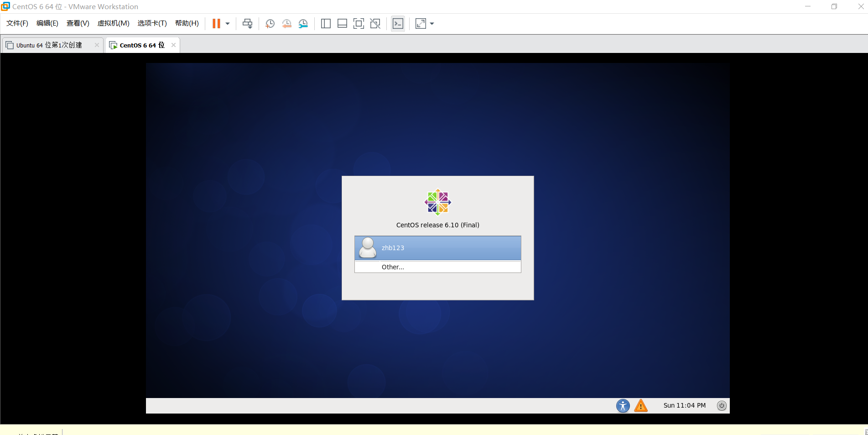Open the power shutdown menu icon
868x435 pixels.
(722, 405)
